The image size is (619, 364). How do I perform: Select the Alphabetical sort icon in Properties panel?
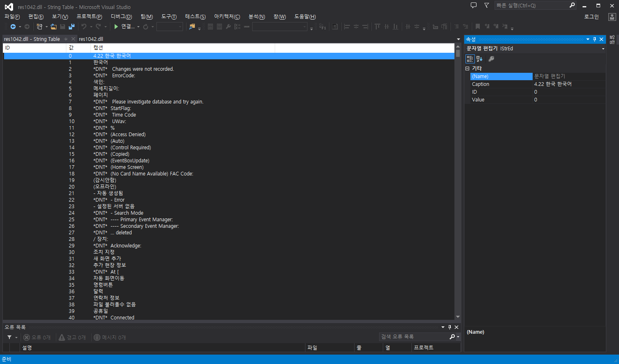pyautogui.click(x=479, y=59)
